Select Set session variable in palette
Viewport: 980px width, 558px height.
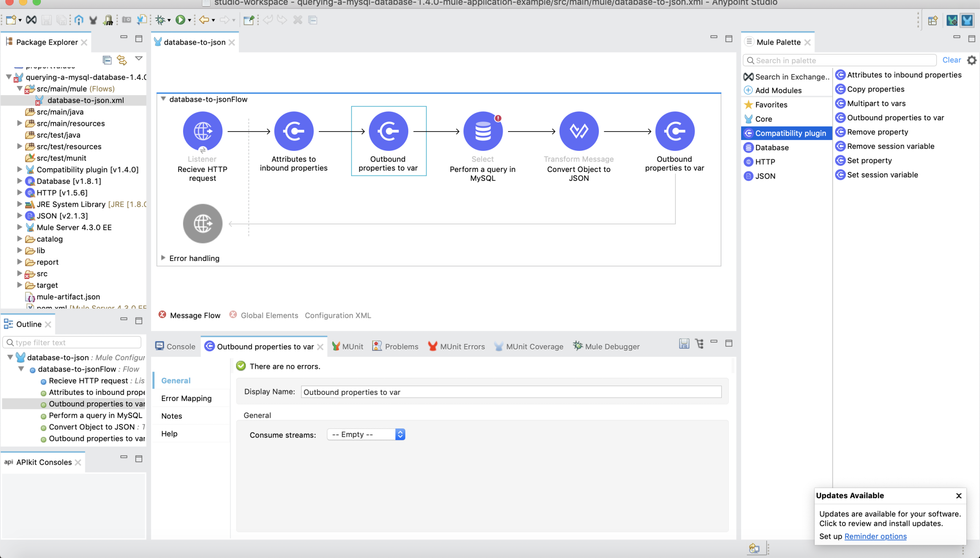click(x=882, y=175)
